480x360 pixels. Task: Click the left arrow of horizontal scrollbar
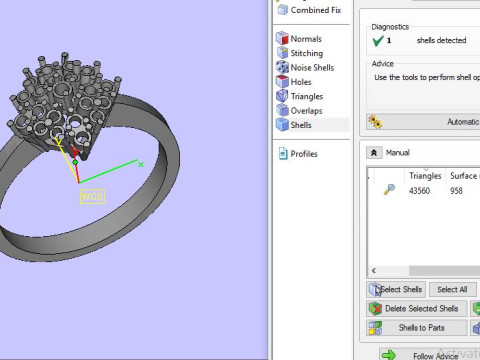tap(374, 270)
